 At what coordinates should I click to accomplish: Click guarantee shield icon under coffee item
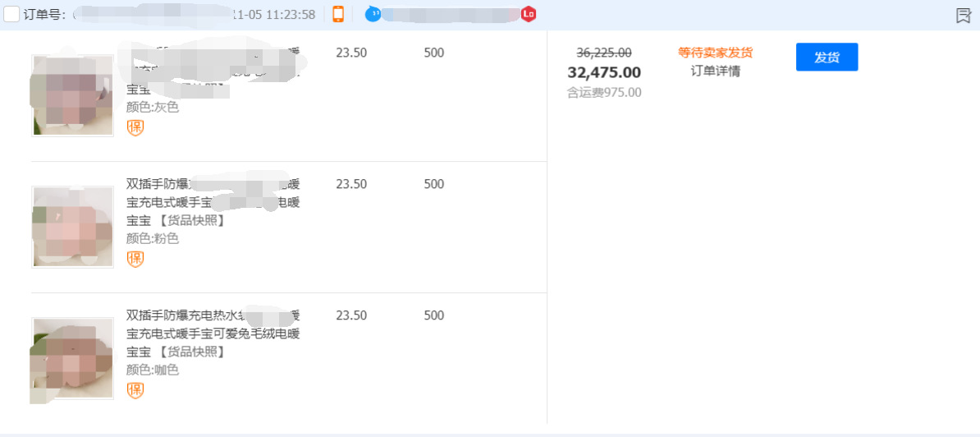(135, 390)
